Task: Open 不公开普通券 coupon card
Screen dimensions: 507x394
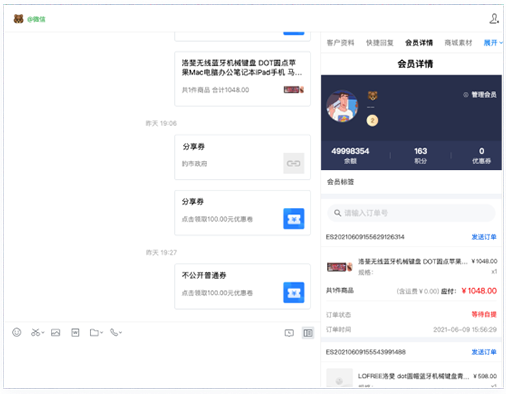Action: pos(242,286)
